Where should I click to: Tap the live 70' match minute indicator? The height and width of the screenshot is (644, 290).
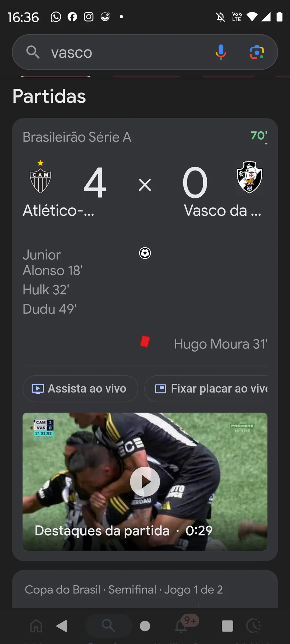[259, 136]
